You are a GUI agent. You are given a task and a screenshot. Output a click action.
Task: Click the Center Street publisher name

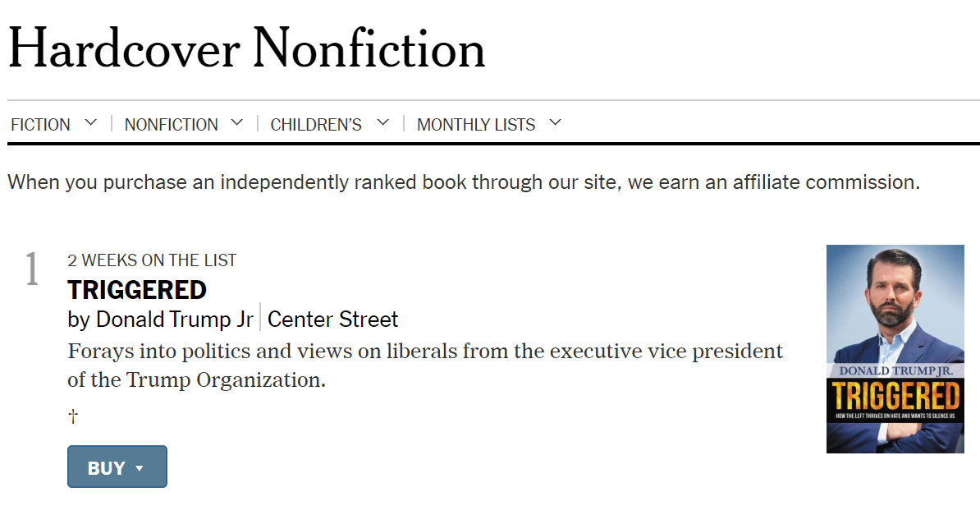(333, 319)
